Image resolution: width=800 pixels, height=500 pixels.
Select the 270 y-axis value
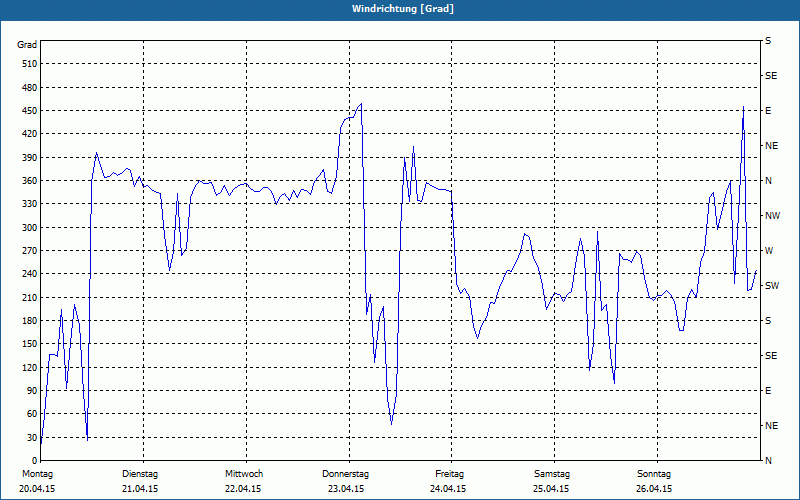(30, 251)
